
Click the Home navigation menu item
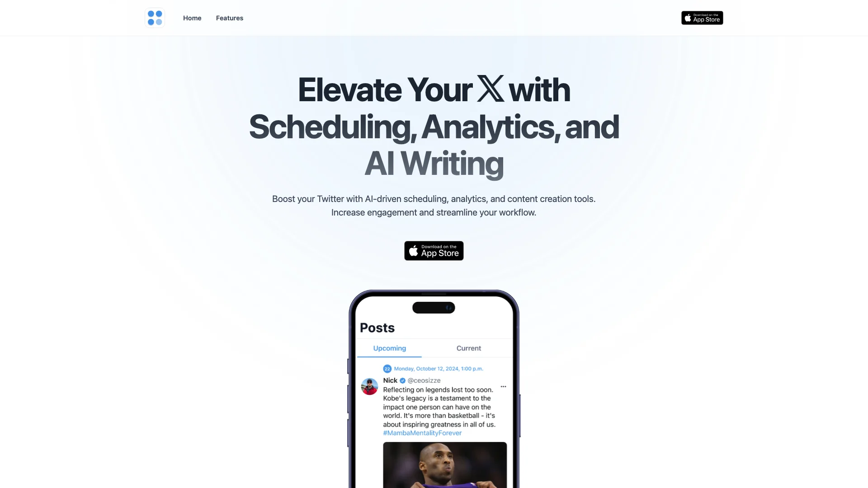pyautogui.click(x=192, y=17)
